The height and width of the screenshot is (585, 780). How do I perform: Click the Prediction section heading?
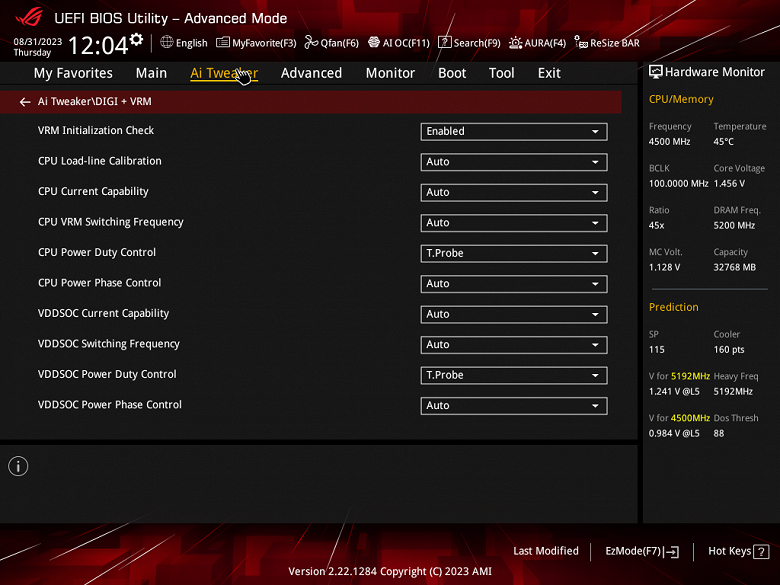coord(674,307)
